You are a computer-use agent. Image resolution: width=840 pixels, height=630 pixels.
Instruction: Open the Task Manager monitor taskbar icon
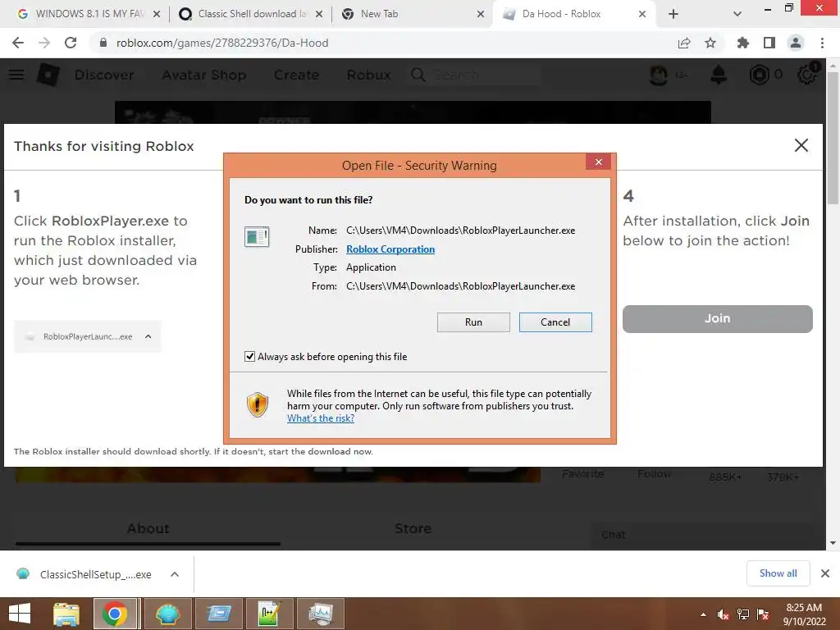321,614
